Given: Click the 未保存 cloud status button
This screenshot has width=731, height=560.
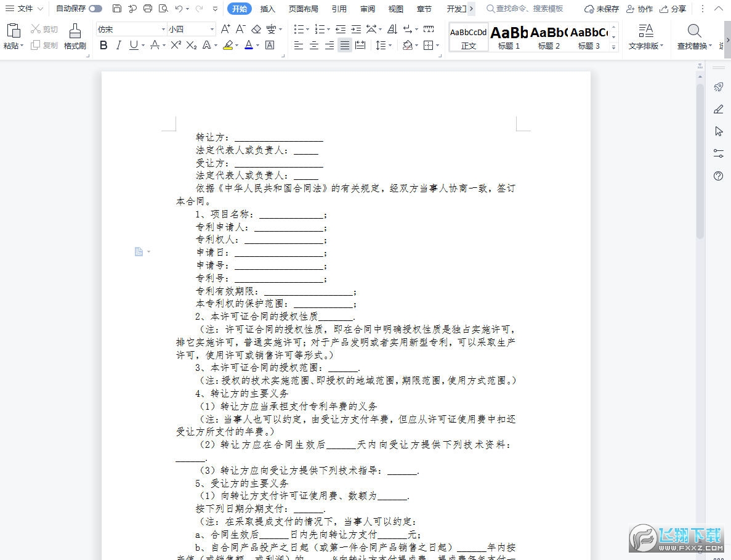Looking at the screenshot, I should [602, 9].
